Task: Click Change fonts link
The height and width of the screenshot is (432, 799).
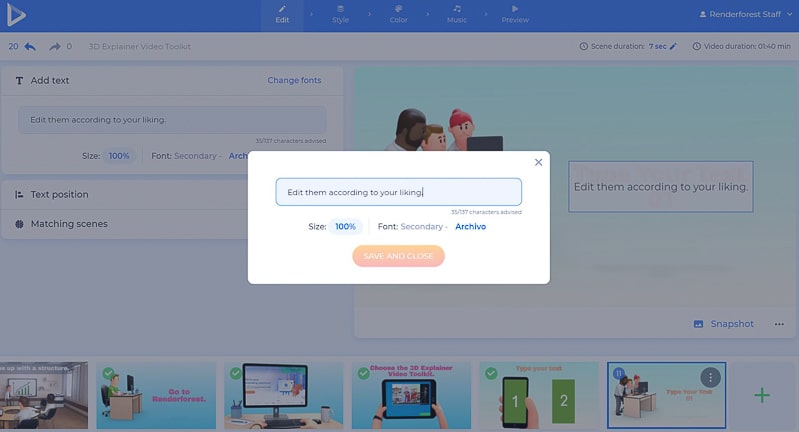Action: pos(294,80)
